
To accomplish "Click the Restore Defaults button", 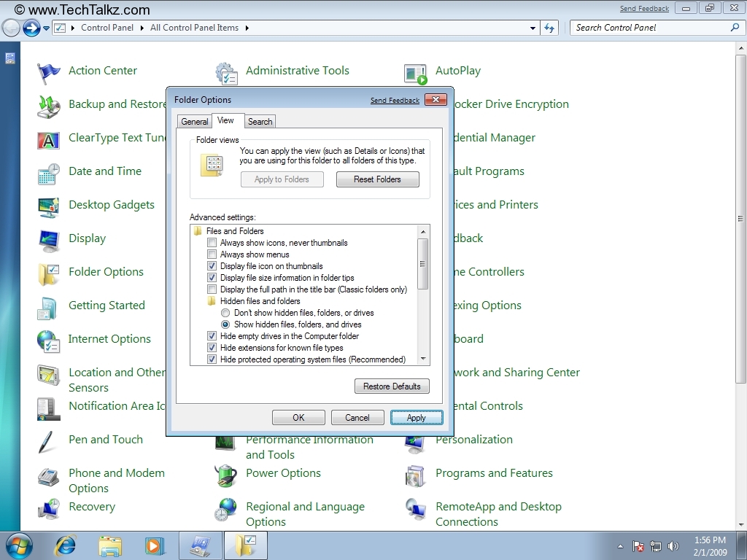I will 392,386.
